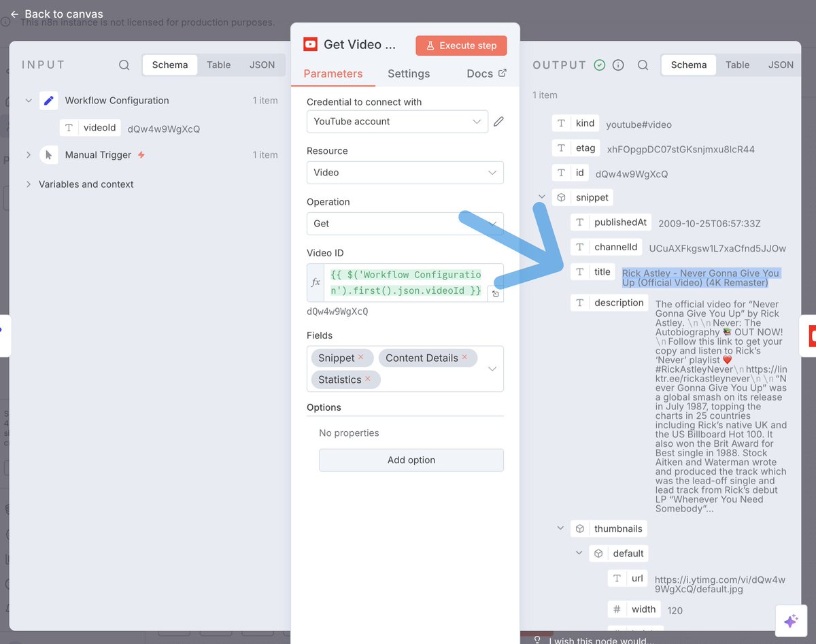Open AI assistant sparkle button
This screenshot has width=816, height=644.
791,621
